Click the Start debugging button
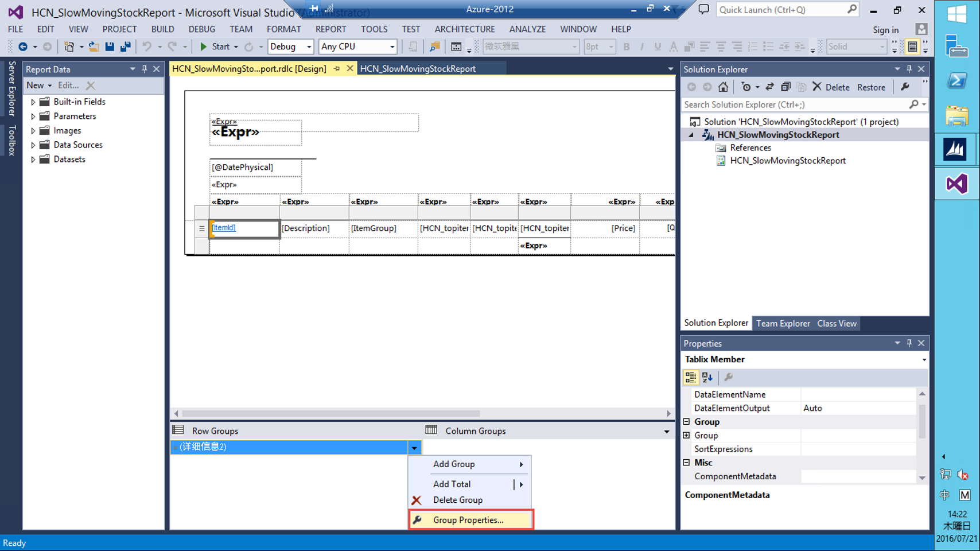The height and width of the screenshot is (551, 980). (x=215, y=46)
